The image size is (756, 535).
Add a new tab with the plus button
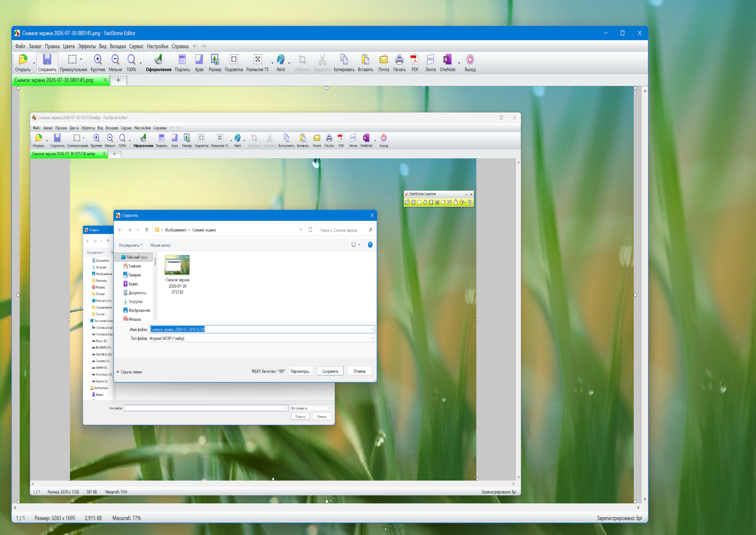point(118,80)
